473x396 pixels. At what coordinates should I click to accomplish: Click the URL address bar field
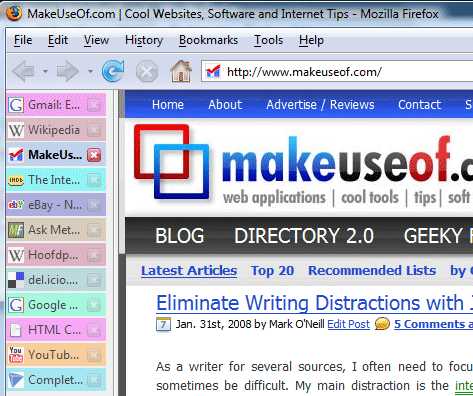click(x=337, y=71)
